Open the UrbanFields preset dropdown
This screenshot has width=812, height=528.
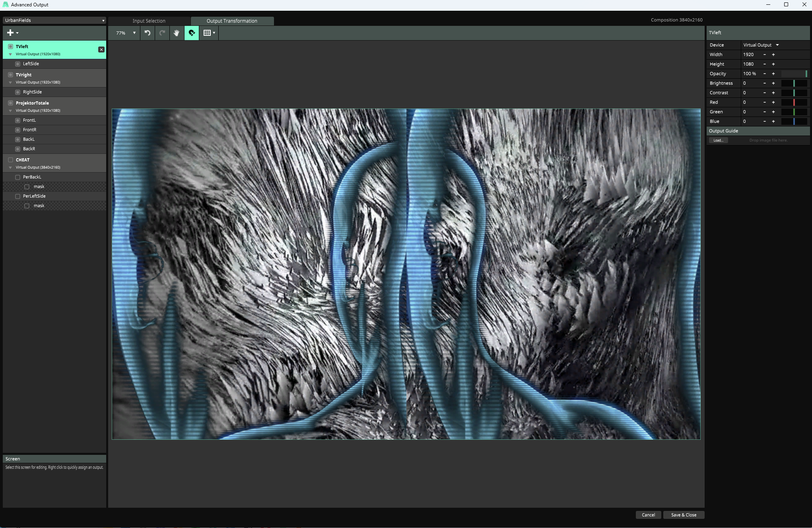tap(54, 20)
